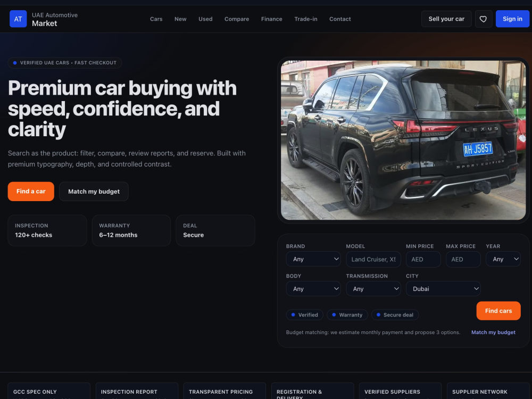Select Compare in the top navigation
This screenshot has height=399, width=532.
237,19
